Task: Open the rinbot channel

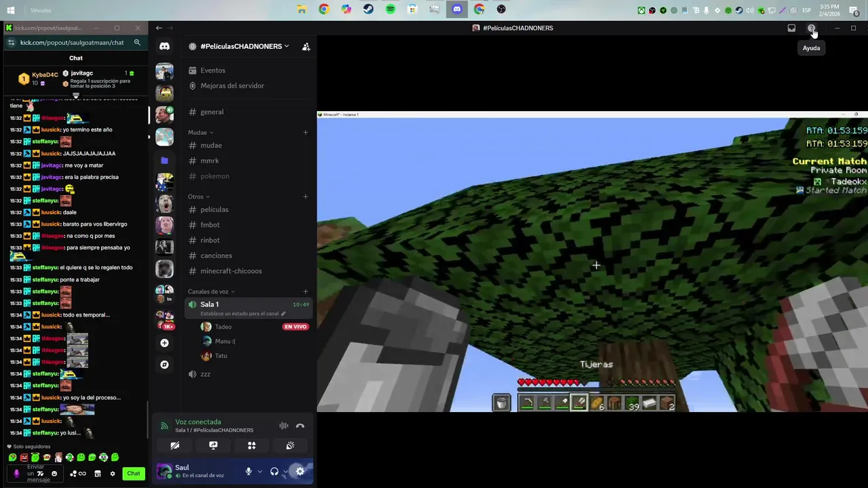Action: click(x=248, y=240)
